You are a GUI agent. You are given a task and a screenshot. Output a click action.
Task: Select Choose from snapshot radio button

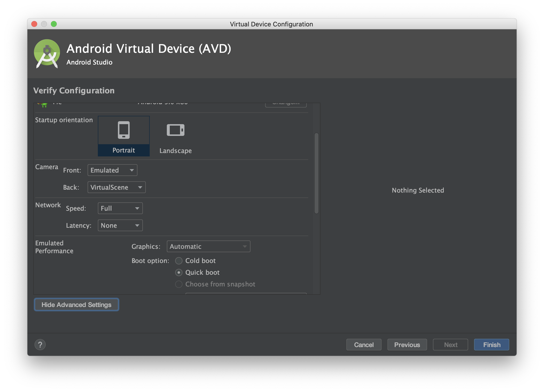(x=179, y=284)
